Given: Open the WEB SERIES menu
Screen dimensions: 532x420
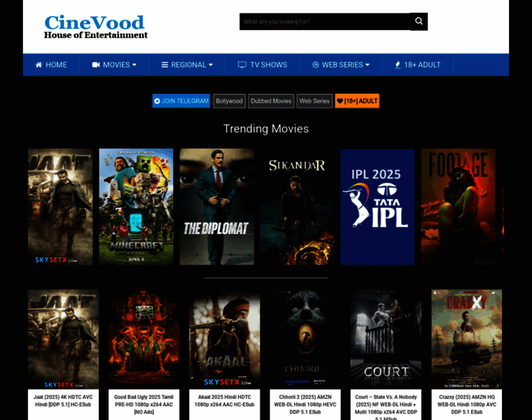Looking at the screenshot, I should 341,65.
